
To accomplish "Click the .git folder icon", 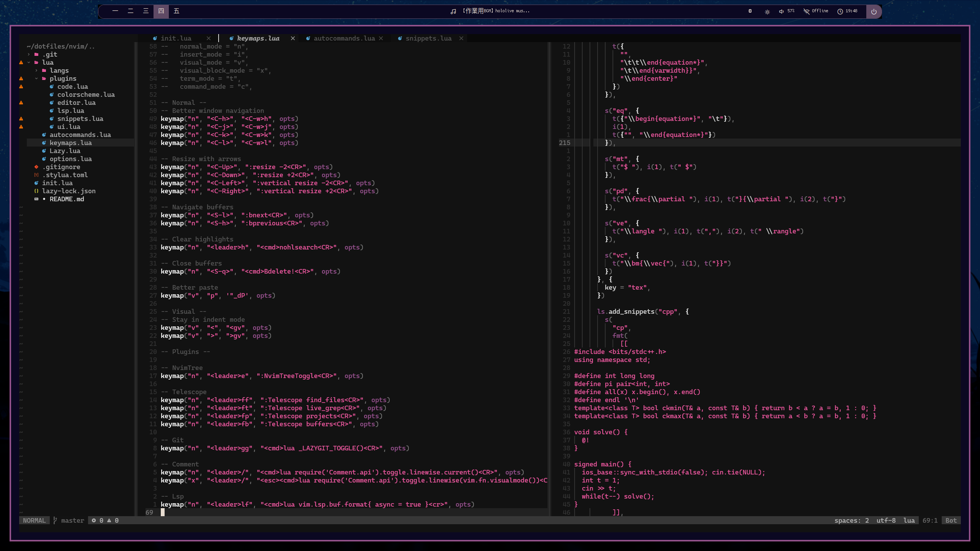I will (x=36, y=54).
